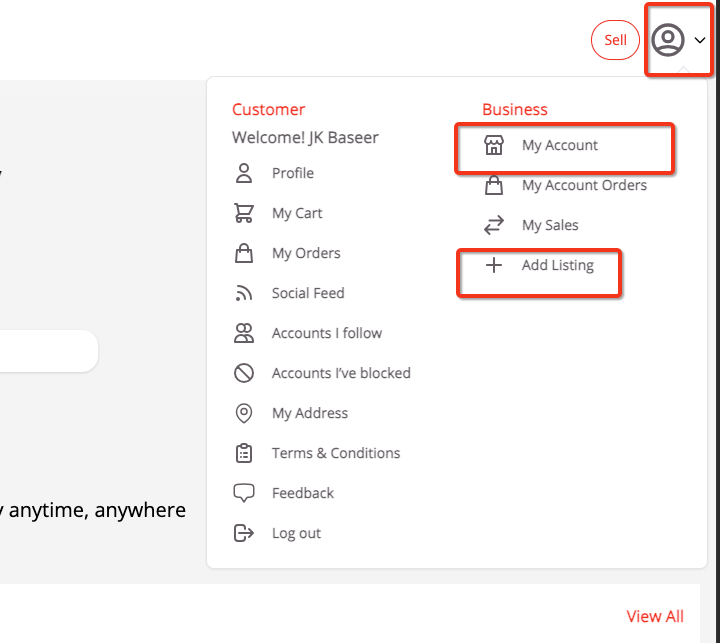Go to My Sales in Business
The width and height of the screenshot is (720, 643).
[550, 225]
